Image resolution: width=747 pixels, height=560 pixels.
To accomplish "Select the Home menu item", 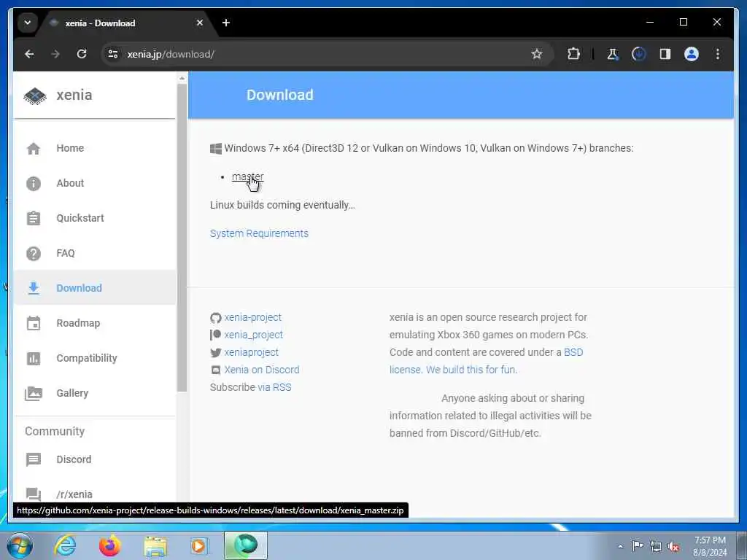I will pyautogui.click(x=94, y=148).
